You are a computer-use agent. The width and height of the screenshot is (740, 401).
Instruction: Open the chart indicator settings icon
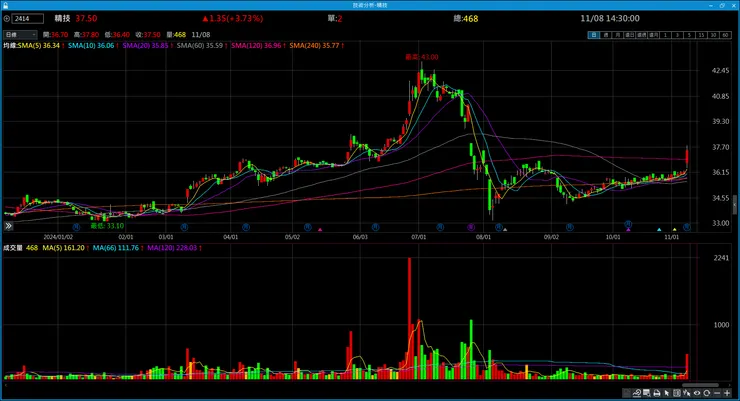click(637, 393)
